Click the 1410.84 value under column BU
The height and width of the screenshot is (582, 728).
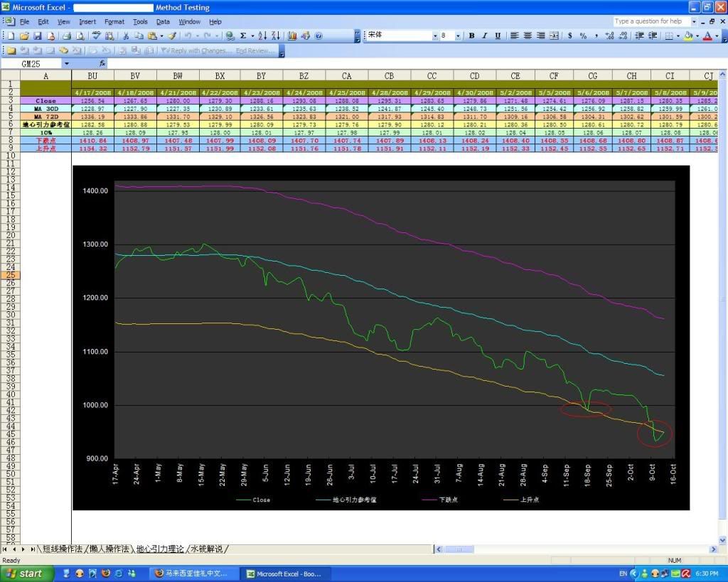(x=93, y=140)
